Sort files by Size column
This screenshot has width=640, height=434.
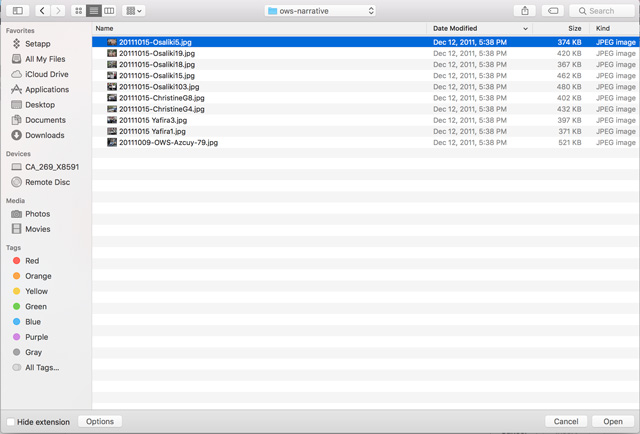click(574, 29)
